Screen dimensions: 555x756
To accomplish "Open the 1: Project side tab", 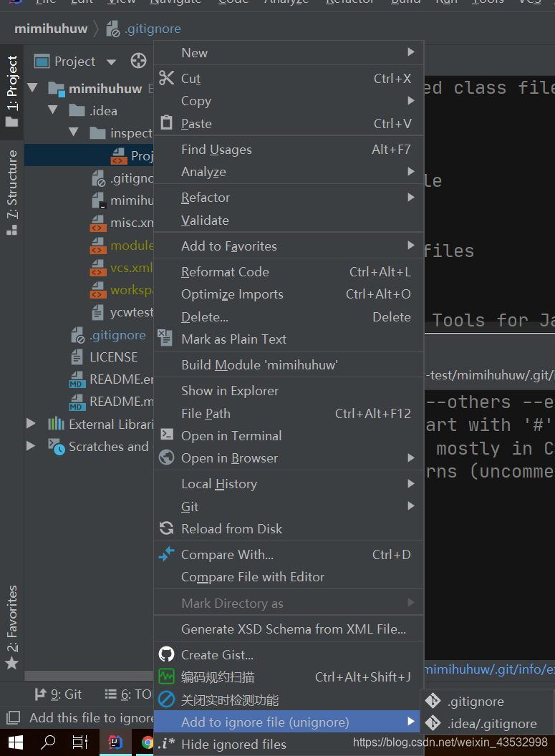I will pyautogui.click(x=12, y=91).
